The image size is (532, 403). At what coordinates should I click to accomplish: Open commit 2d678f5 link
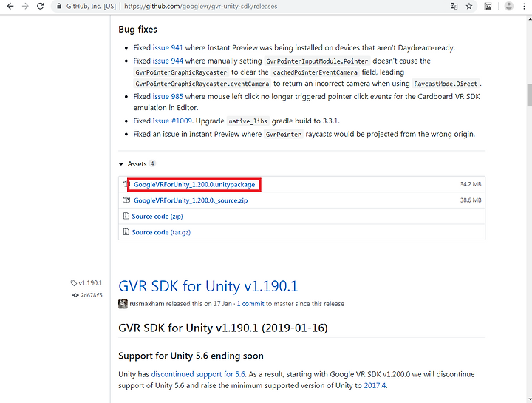click(92, 295)
